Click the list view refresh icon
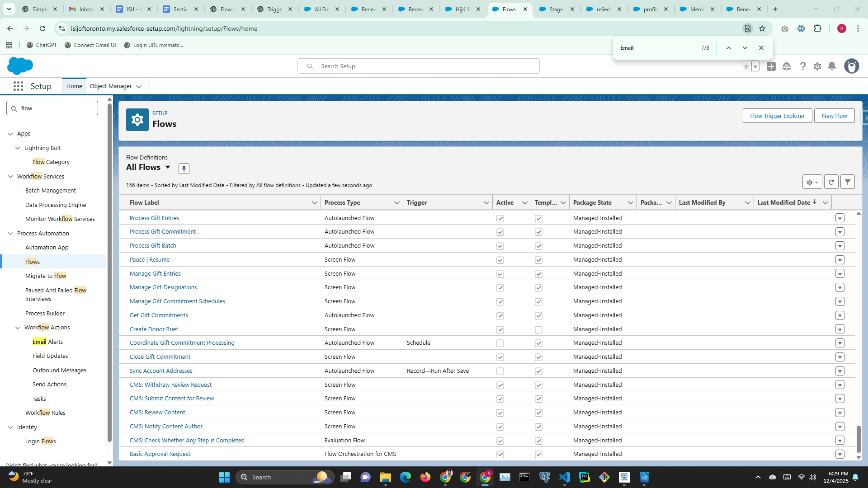The image size is (868, 488). [831, 182]
